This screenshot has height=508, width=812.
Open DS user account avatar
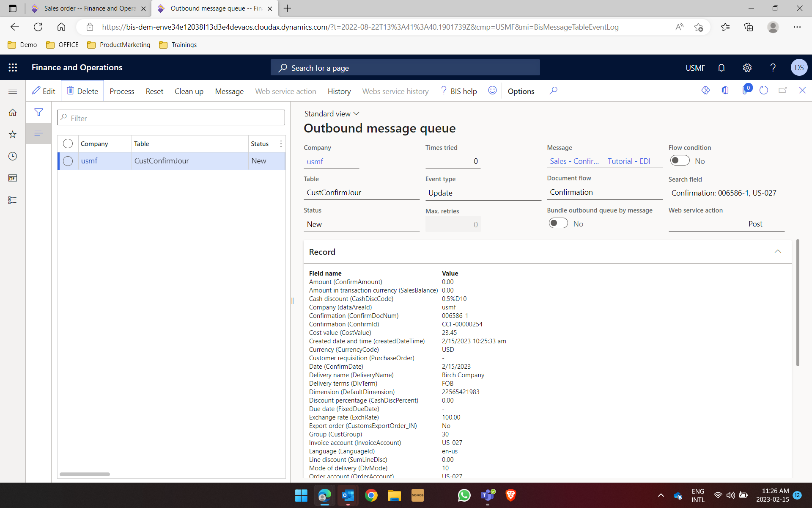(x=799, y=68)
